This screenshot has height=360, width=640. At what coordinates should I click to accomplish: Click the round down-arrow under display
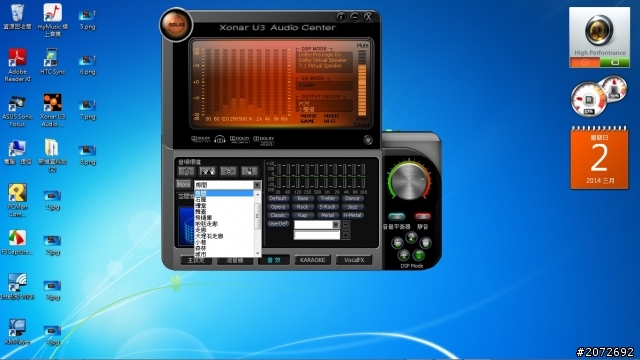368,140
